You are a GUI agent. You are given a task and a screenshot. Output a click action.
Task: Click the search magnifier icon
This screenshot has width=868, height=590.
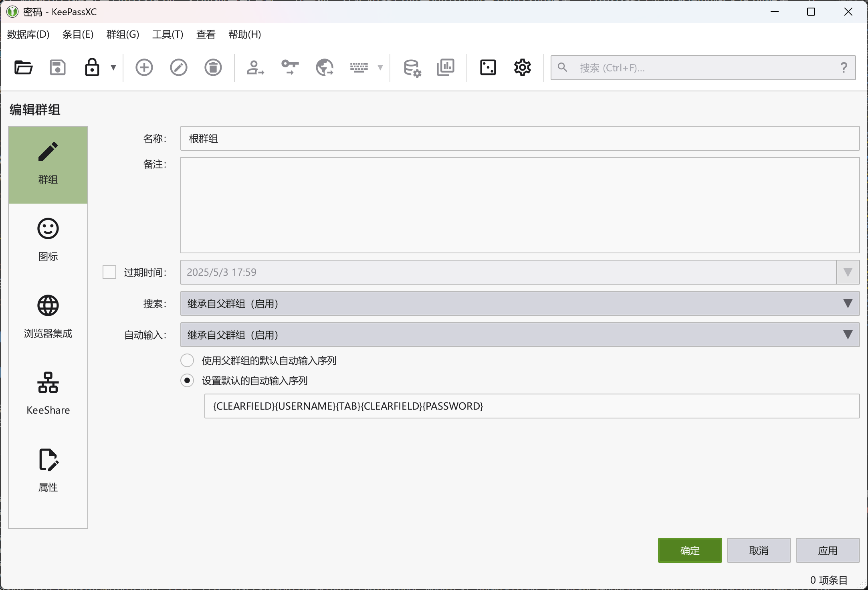pos(563,67)
